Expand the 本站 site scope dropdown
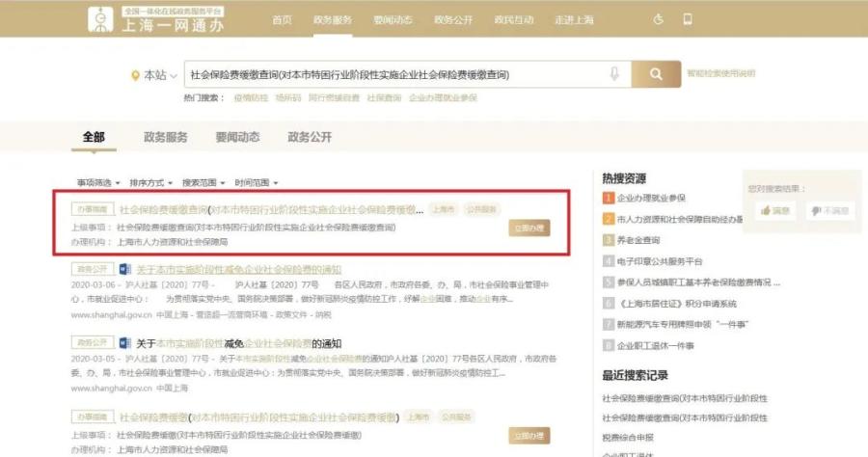868x457 pixels. [x=154, y=75]
